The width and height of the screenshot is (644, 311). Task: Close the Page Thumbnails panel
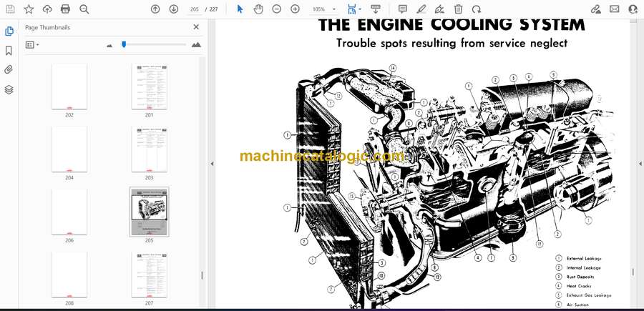click(x=196, y=27)
